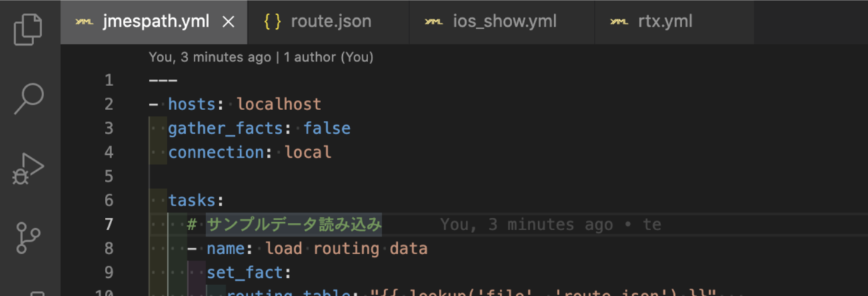This screenshot has width=868, height=296.
Task: Switch to ios_show.yml tab
Action: click(x=501, y=22)
